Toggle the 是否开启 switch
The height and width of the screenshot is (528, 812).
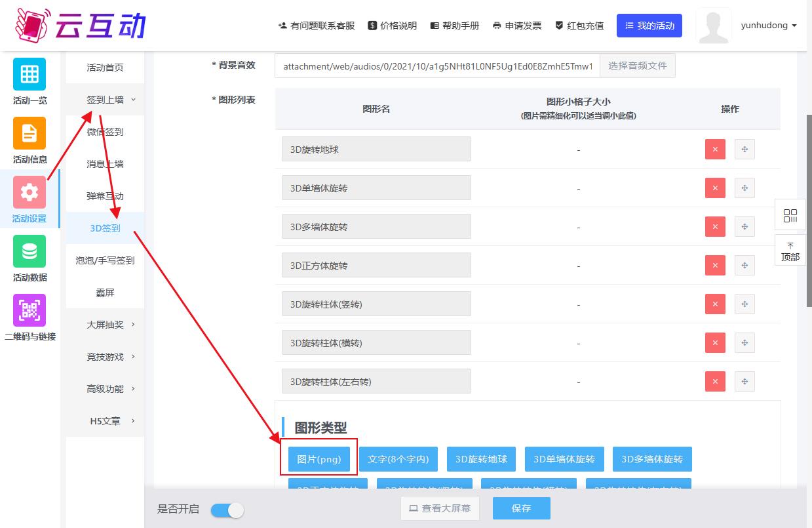coord(227,510)
